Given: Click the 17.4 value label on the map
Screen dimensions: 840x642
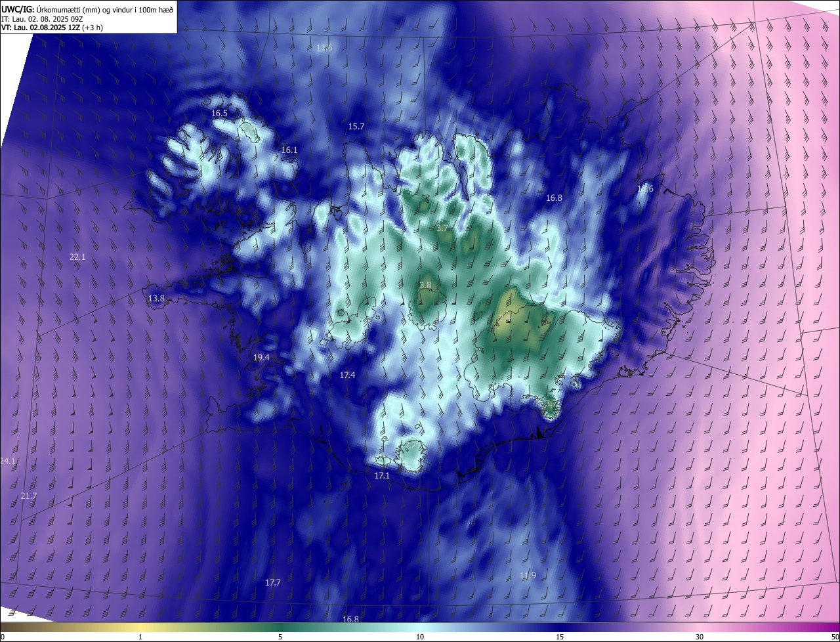Looking at the screenshot, I should (347, 375).
